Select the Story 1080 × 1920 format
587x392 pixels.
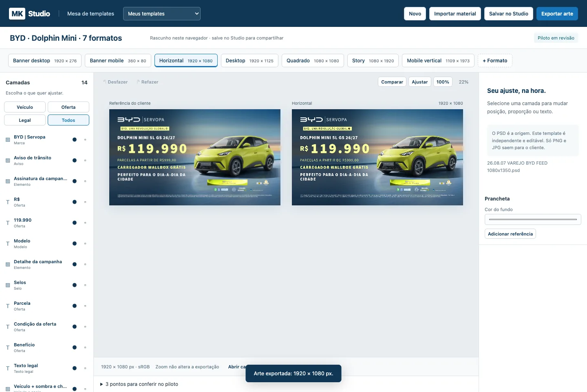click(373, 61)
